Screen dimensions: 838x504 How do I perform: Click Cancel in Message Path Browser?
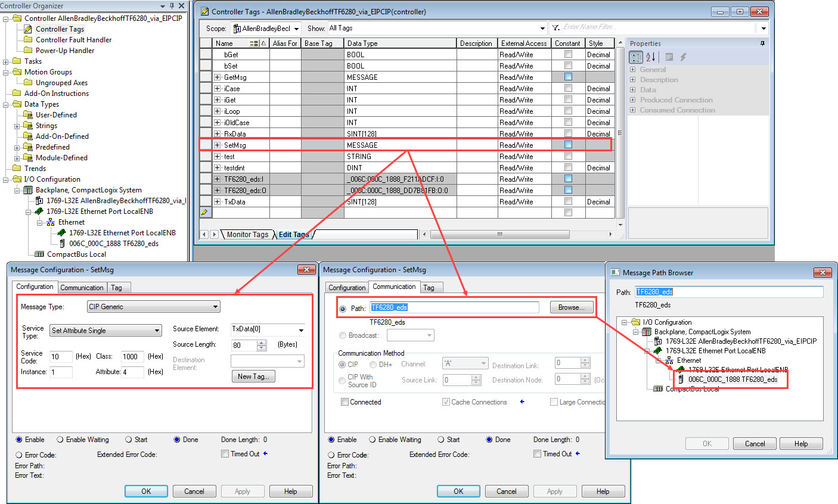[755, 444]
